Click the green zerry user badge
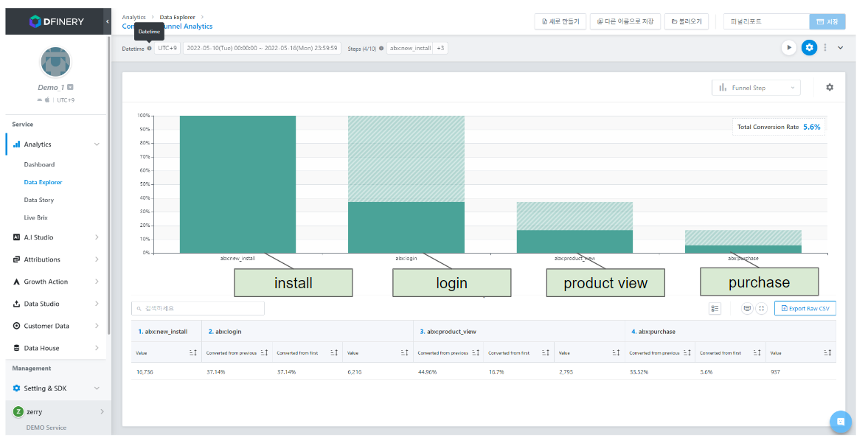Viewport: 868px width, 443px height. click(18, 411)
